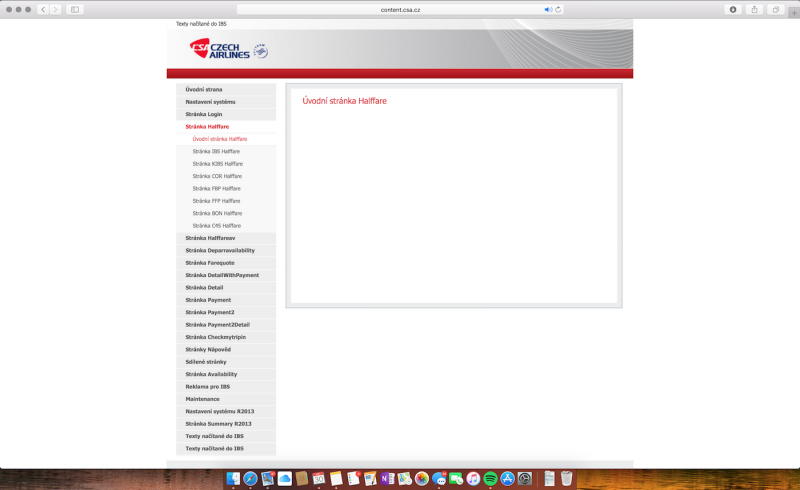Select Nastavení systému in the sidebar (not R2013)
The image size is (800, 490).
coord(226,102)
